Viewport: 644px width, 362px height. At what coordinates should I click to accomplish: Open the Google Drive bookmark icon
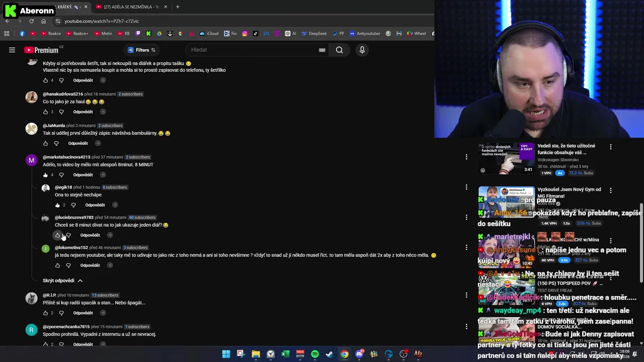click(159, 34)
